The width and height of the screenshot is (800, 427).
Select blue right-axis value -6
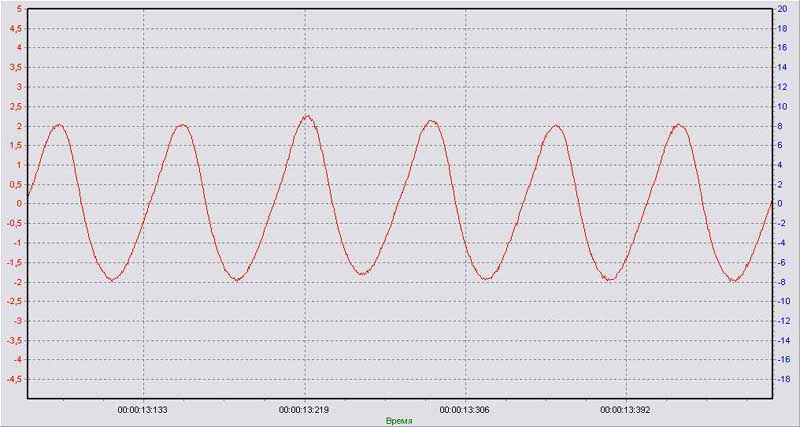click(x=781, y=263)
